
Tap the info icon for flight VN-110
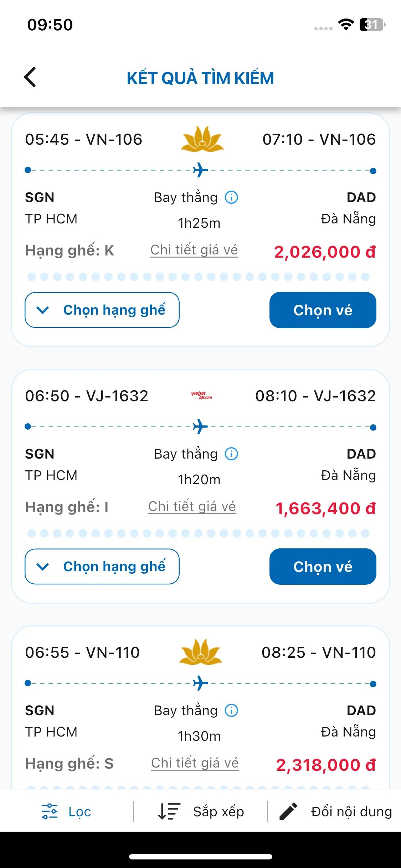(231, 710)
